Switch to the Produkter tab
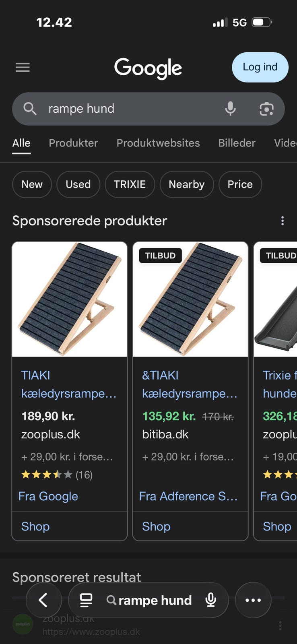Viewport: 297px width, 644px height. pyautogui.click(x=73, y=143)
